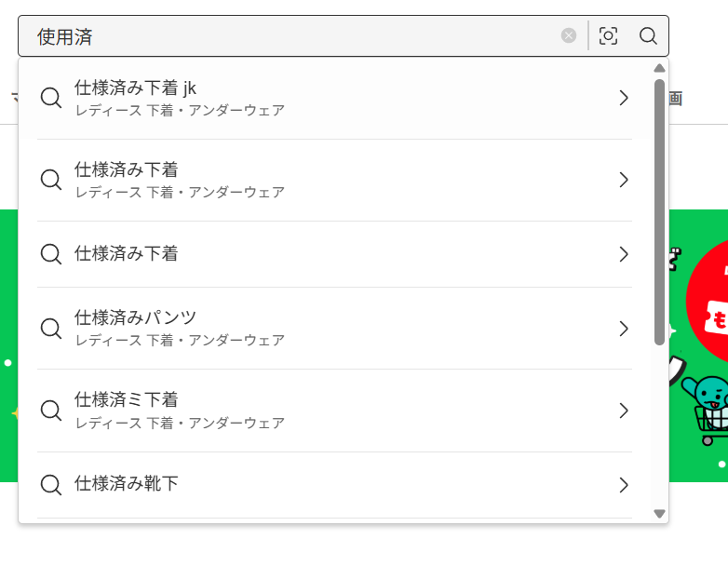
Task: Click magnifier icon beside 仕様済み靴下 suggestion
Action: (x=51, y=484)
